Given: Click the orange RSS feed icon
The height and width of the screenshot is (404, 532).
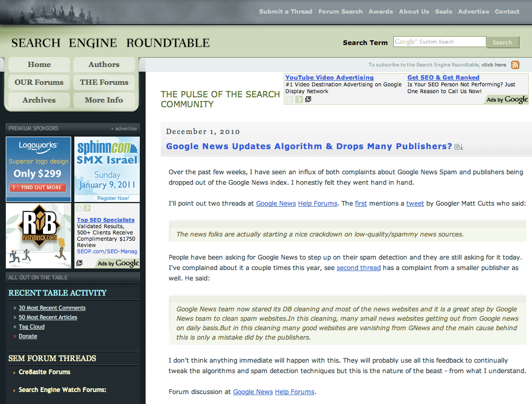Looking at the screenshot, I should [515, 65].
